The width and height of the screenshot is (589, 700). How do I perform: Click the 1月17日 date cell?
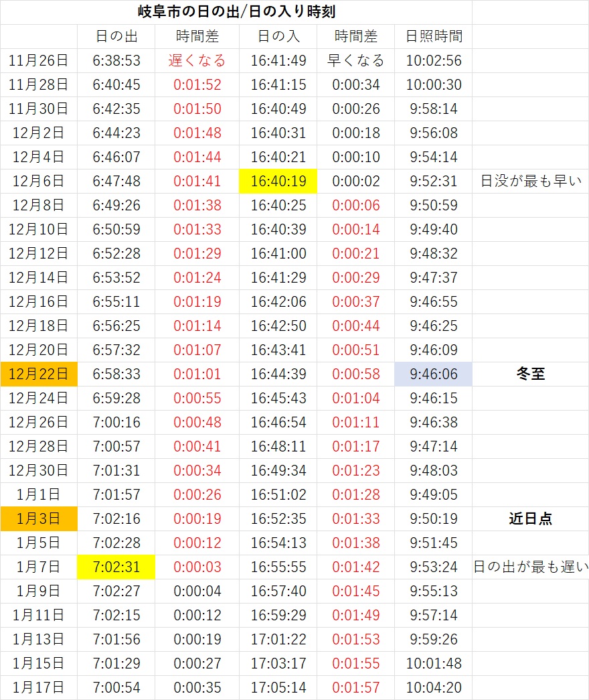click(x=39, y=687)
